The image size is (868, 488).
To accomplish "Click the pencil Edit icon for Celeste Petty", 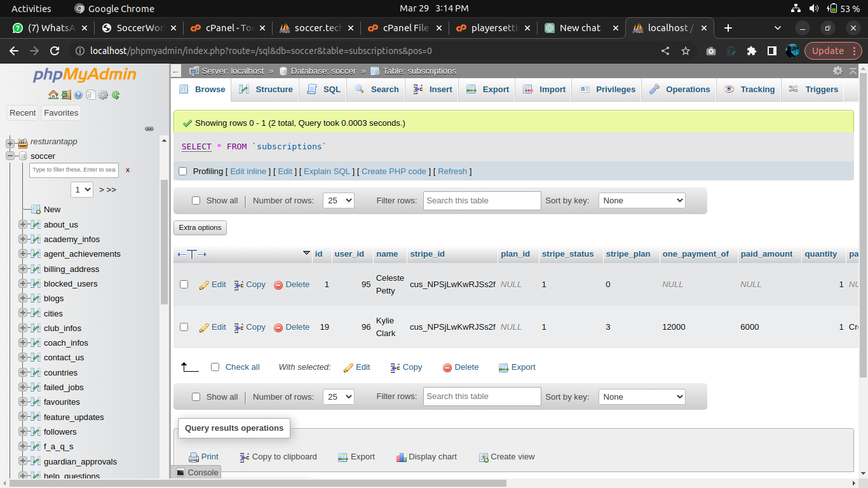I will pyautogui.click(x=204, y=285).
